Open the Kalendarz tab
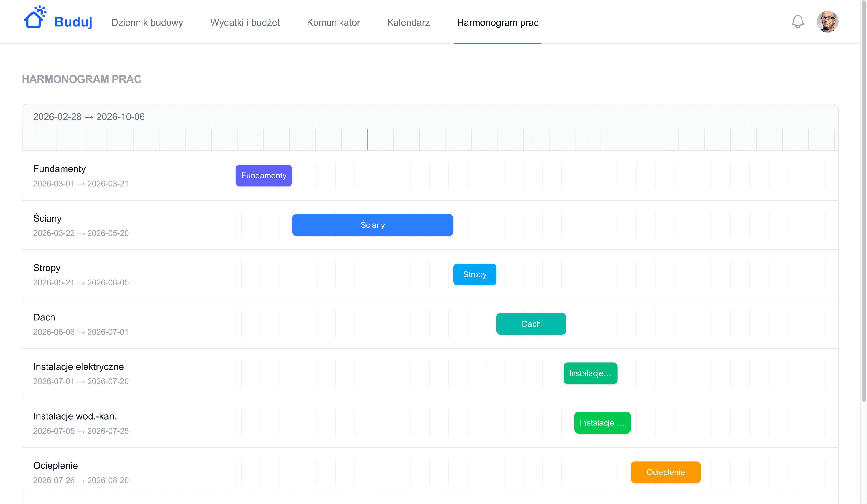Viewport: 867px width, 504px height. (x=408, y=23)
